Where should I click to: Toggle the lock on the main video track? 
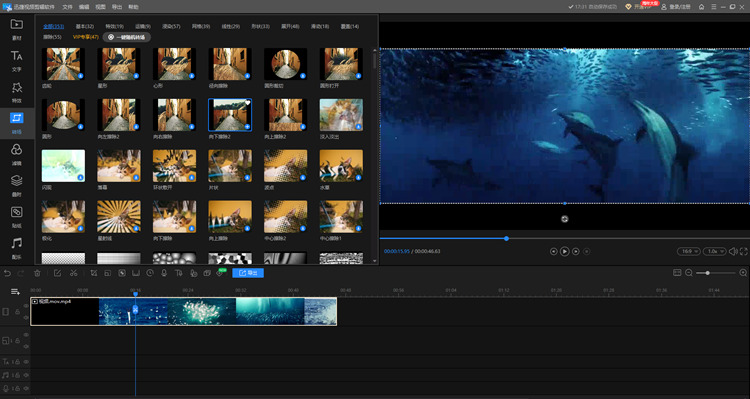pyautogui.click(x=17, y=312)
